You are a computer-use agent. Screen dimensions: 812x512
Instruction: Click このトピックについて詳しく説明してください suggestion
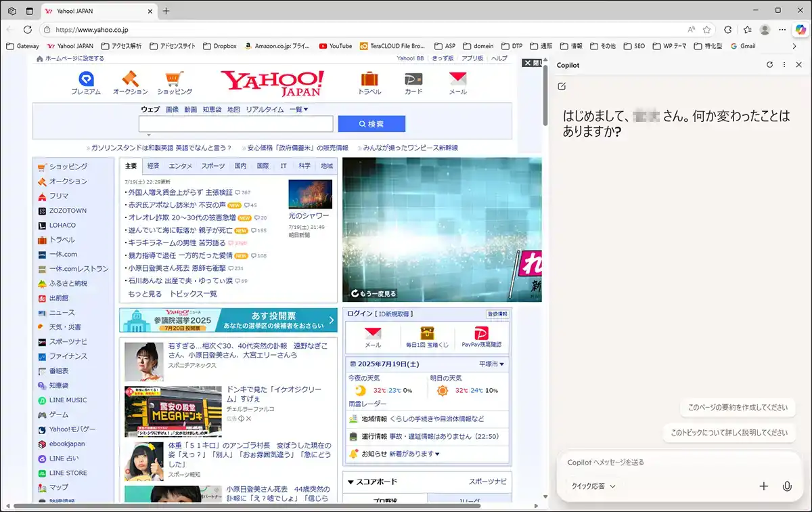click(729, 432)
